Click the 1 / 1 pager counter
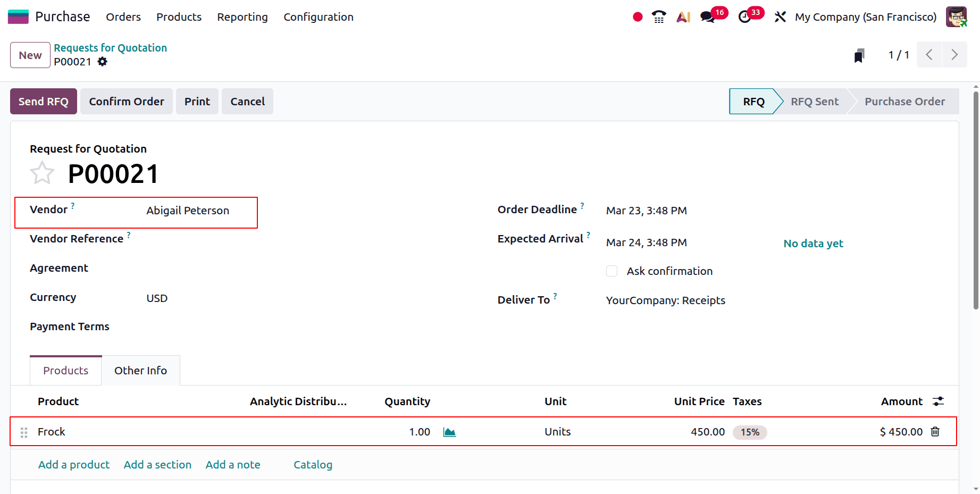Screen dimensions: 980x494 click(899, 55)
